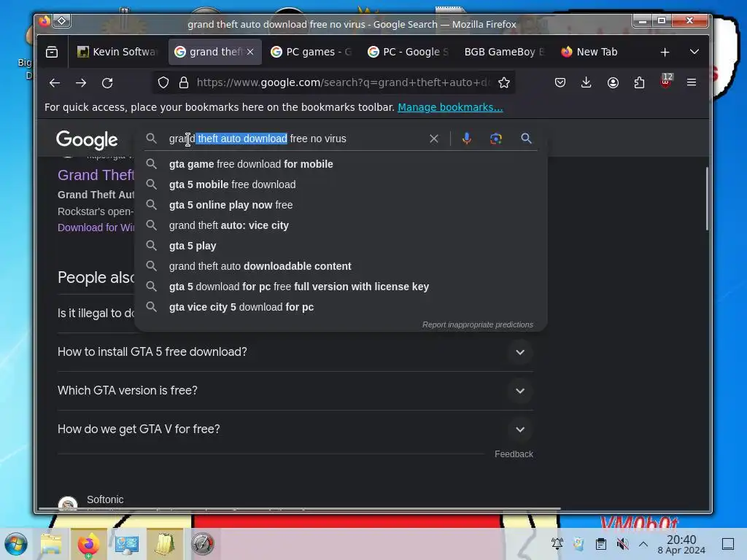Open the Downloads panel
This screenshot has width=747, height=560.
[x=587, y=83]
